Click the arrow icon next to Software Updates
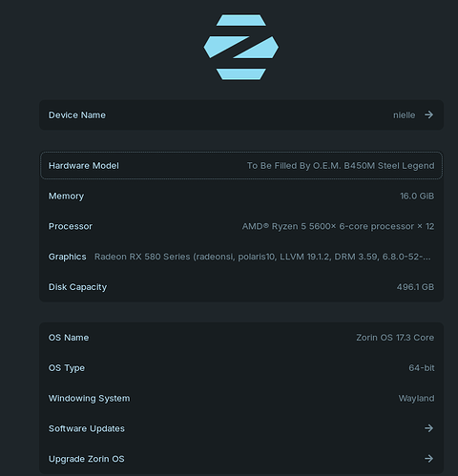This screenshot has height=476, width=458. [428, 428]
